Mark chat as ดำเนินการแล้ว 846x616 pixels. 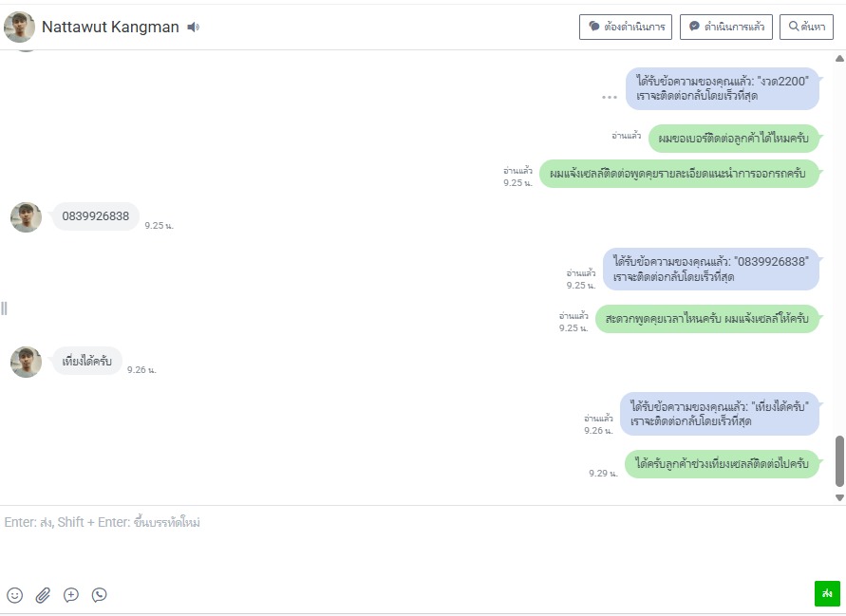(x=726, y=27)
